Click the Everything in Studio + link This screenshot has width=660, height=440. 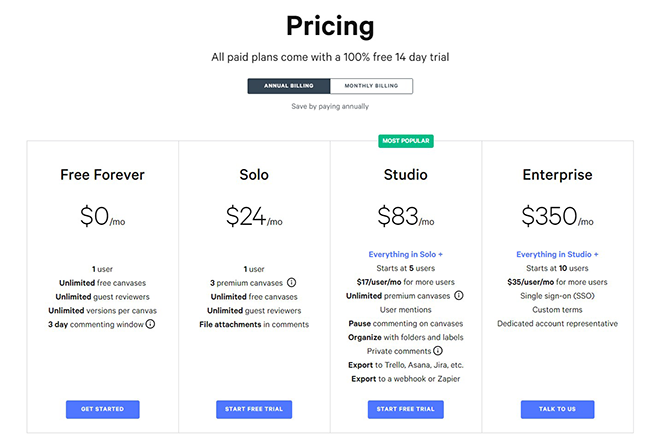click(557, 254)
